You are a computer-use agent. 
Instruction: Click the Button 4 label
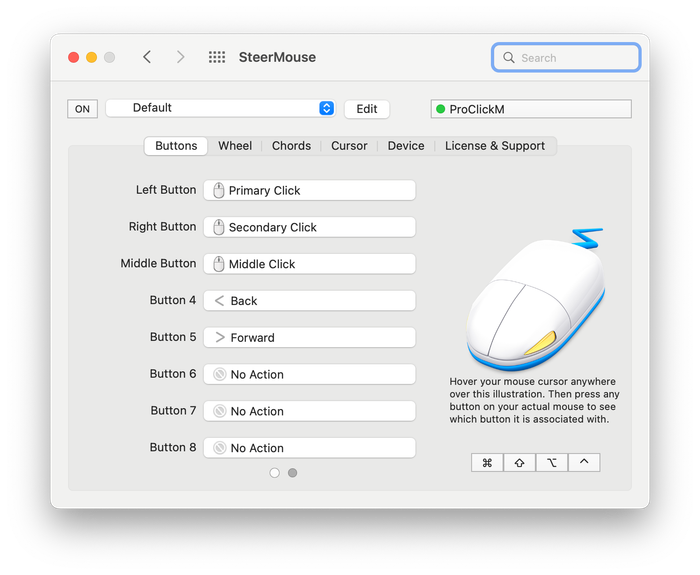pos(173,300)
